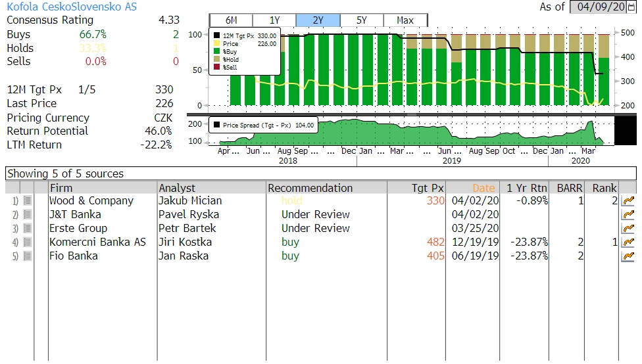The width and height of the screenshot is (642, 364).
Task: Click the yellow Price legend swatch
Action: click(216, 43)
